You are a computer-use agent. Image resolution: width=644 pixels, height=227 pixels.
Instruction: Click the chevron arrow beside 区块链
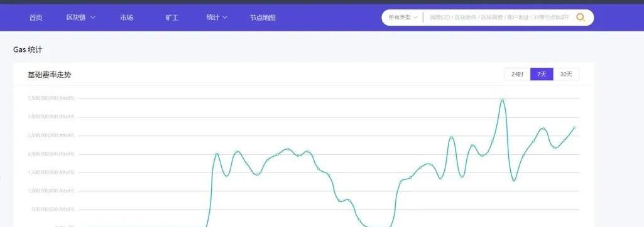93,18
